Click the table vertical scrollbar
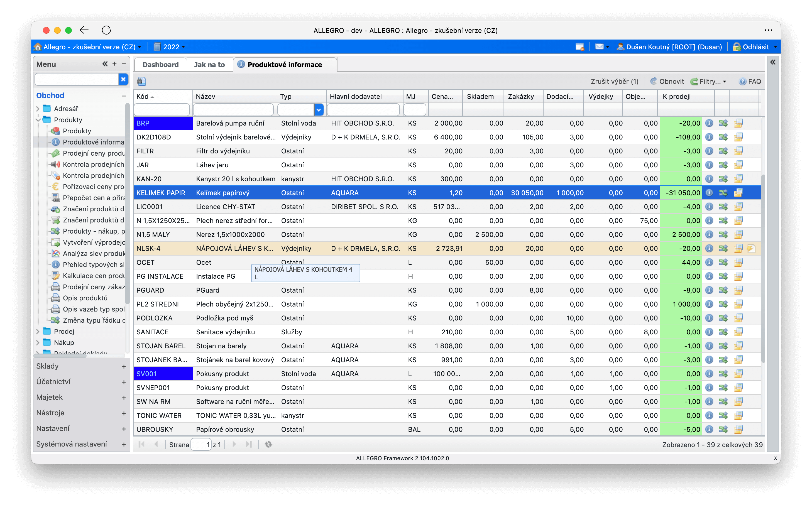 [763, 269]
